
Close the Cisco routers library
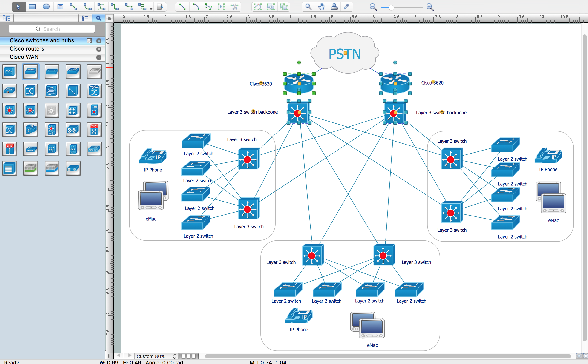click(99, 49)
